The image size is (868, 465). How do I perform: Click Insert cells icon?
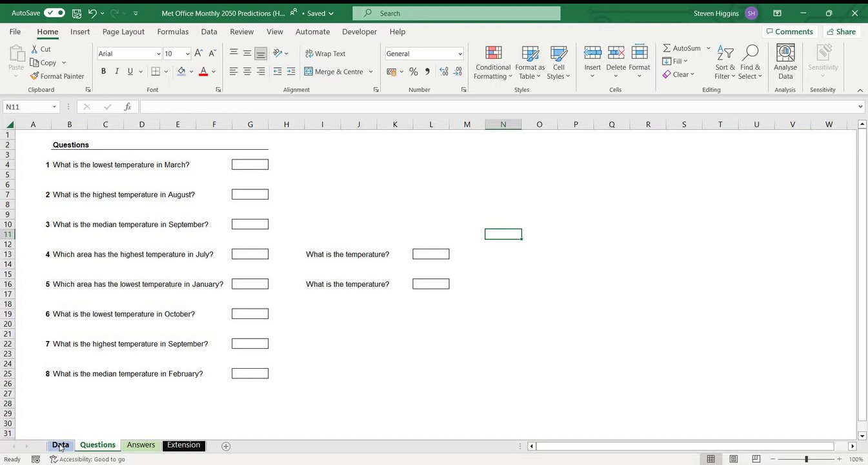coord(592,63)
